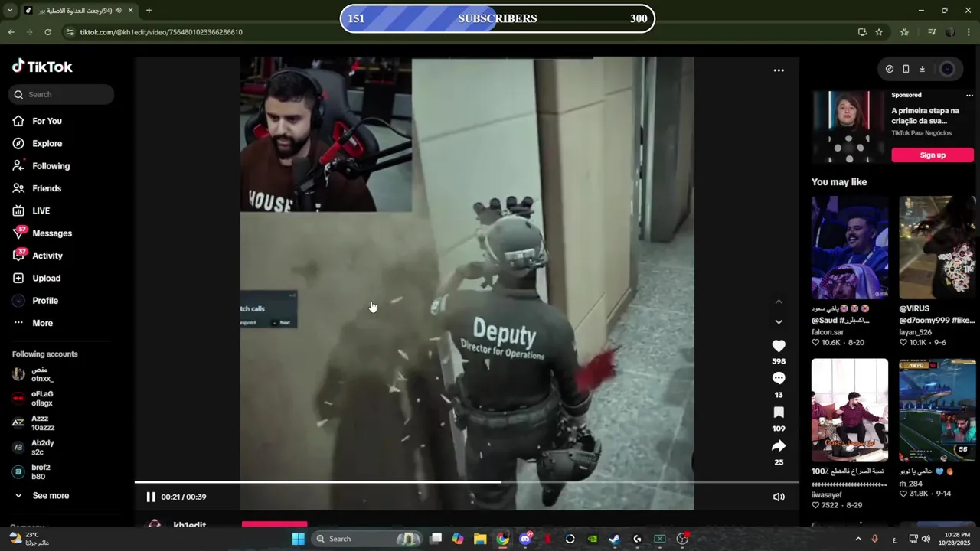
Task: Close the TikTok browser tab
Action: [130, 11]
